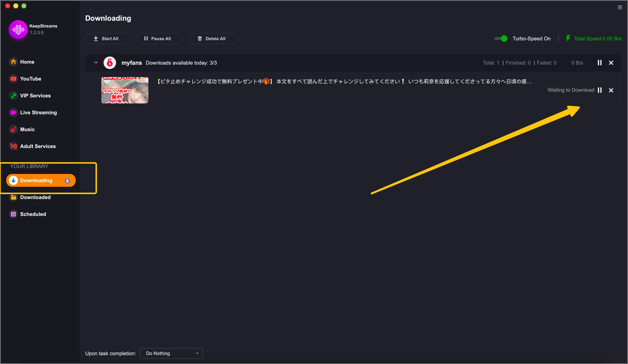
Task: Click the video thumbnail preview
Action: [125, 90]
